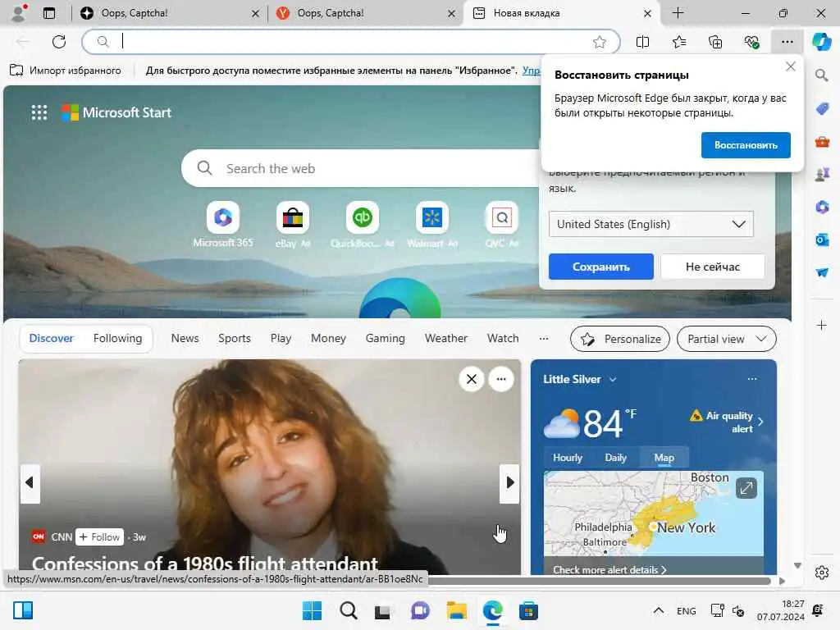This screenshot has height=630, width=840.
Task: Open the sidebar Shopping tag icon
Action: click(x=822, y=109)
